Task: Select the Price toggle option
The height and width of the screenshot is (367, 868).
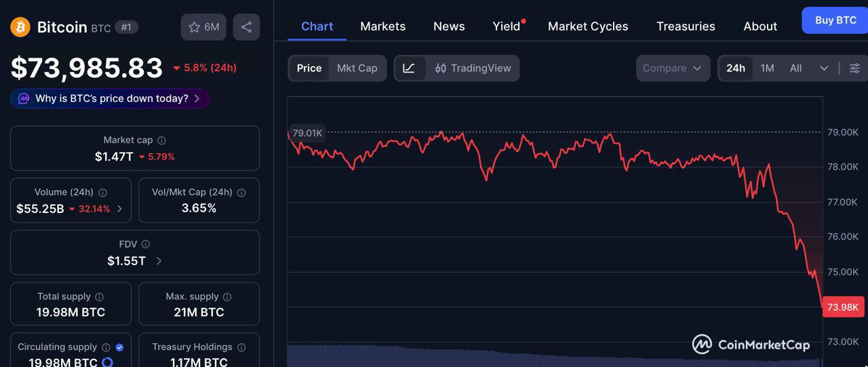Action: click(309, 69)
